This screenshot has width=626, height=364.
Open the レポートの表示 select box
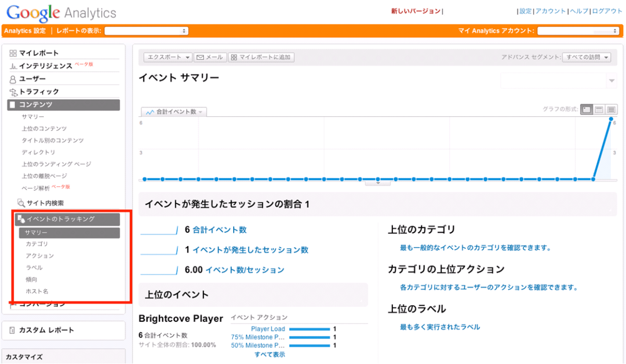(x=146, y=31)
